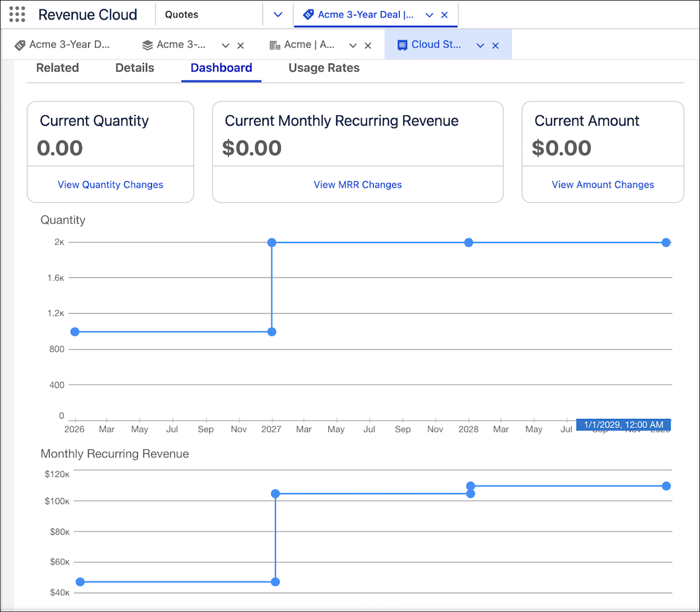Expand Acme | A... subtab options chevron
Screen dimensions: 700x612
point(353,45)
